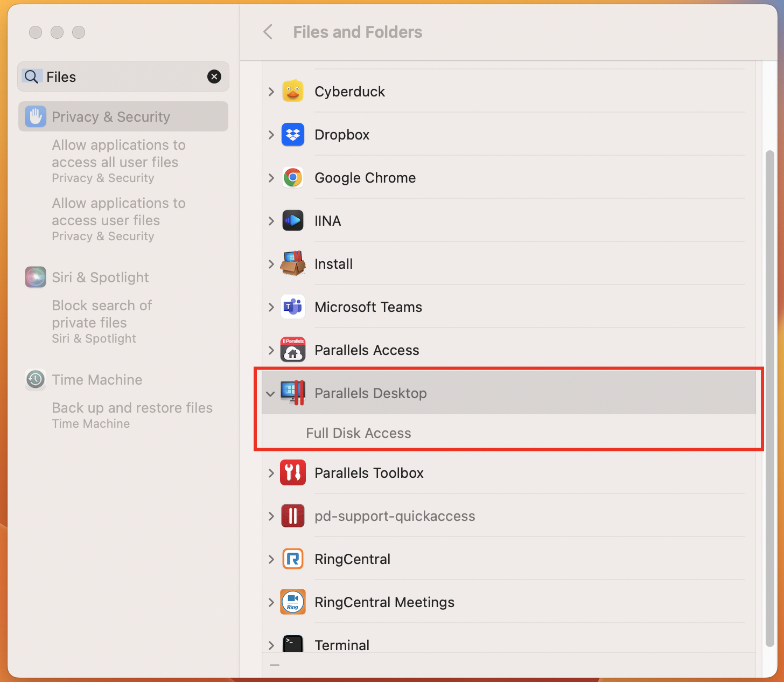The width and height of the screenshot is (784, 682).
Task: Click the IINA player icon
Action: 293,220
